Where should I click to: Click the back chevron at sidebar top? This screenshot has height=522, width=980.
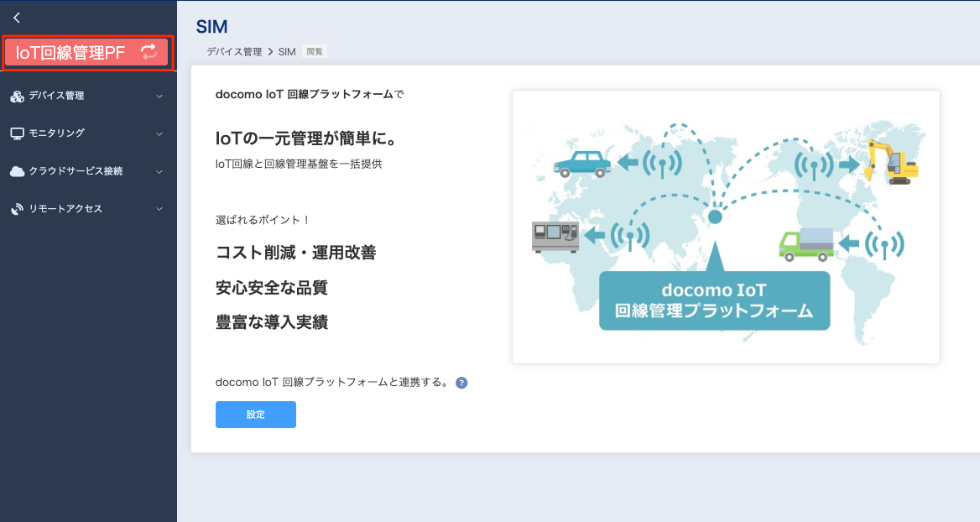(17, 18)
